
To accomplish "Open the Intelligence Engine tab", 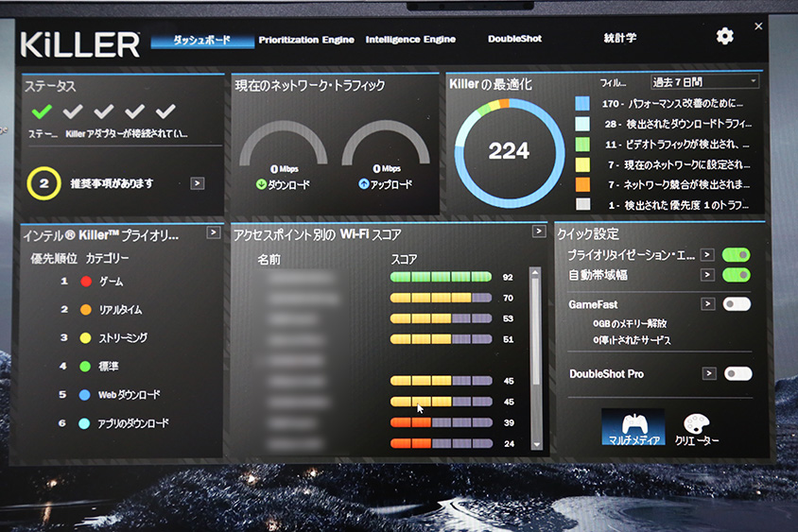I will coord(410,39).
